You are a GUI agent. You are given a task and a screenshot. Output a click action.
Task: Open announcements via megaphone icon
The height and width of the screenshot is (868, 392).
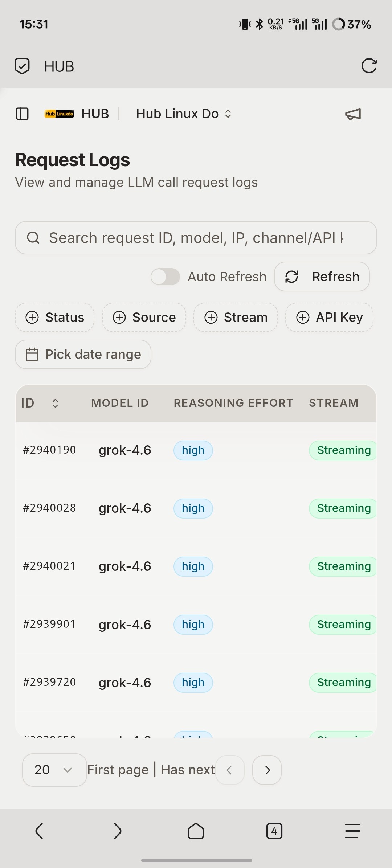pos(353,114)
